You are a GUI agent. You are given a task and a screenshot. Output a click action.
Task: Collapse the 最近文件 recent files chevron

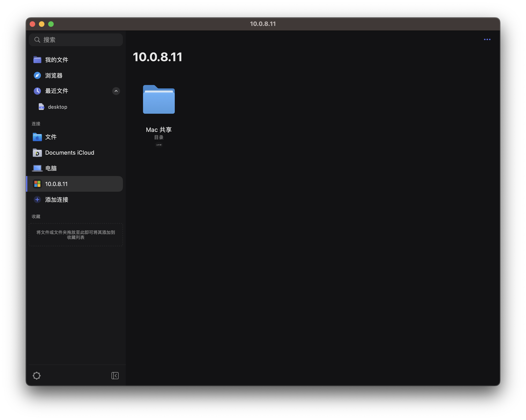pos(116,91)
